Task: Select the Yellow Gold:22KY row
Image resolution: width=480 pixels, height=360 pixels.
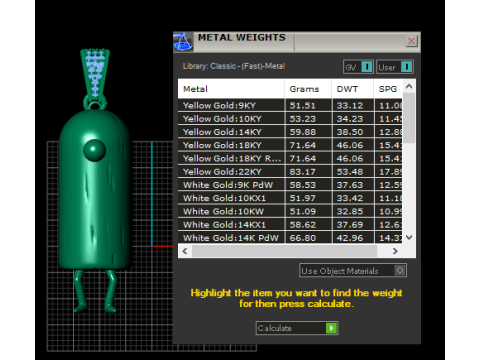Action: tap(290, 172)
